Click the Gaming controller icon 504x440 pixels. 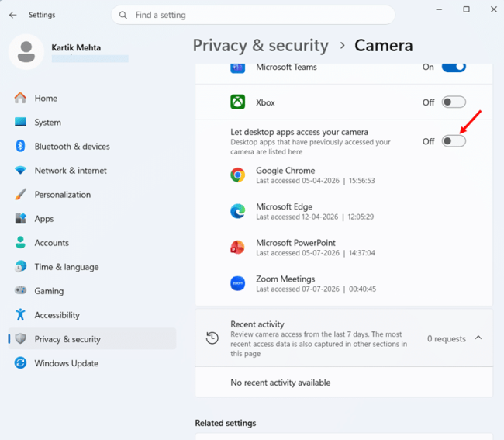[20, 290]
